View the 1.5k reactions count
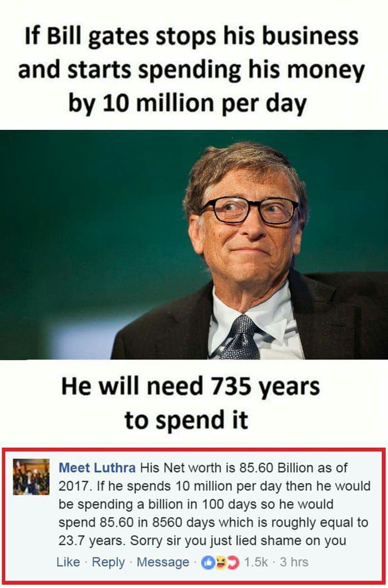The height and width of the screenshot is (588, 388). [x=256, y=562]
